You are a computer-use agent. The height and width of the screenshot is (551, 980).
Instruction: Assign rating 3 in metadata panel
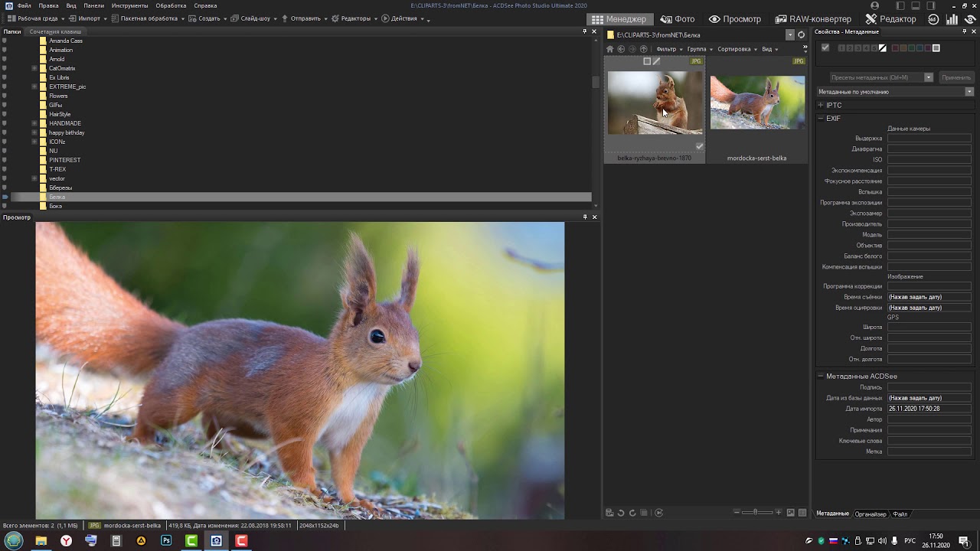tap(857, 48)
